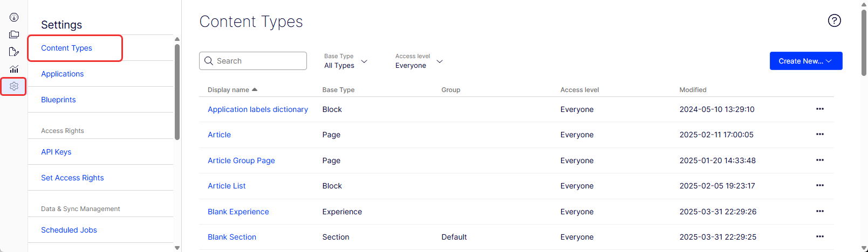
Task: Go to Set Access Rights
Action: (x=72, y=178)
